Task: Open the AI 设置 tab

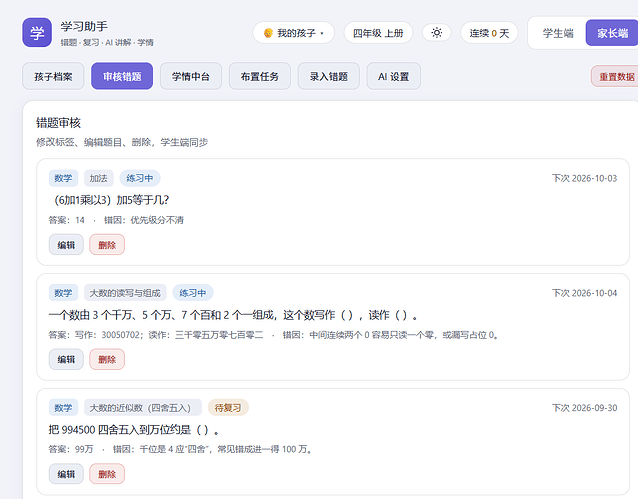Action: tap(393, 76)
